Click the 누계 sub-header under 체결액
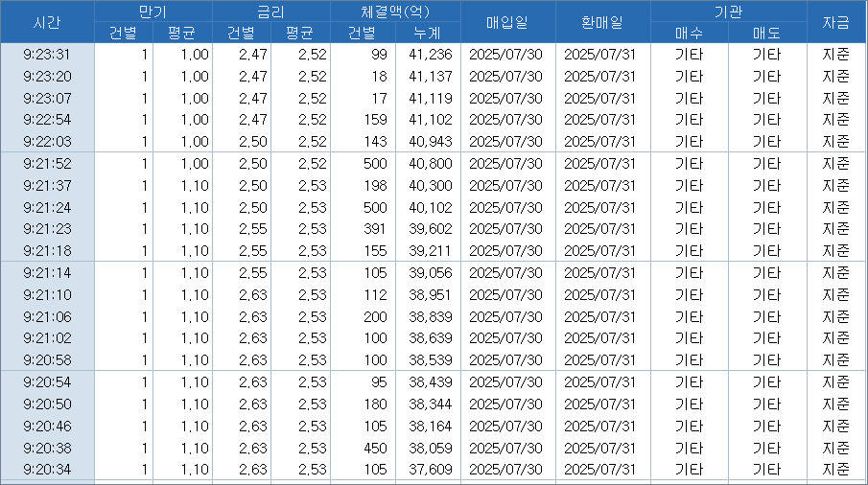Viewport: 868px width, 485px height. click(x=428, y=33)
